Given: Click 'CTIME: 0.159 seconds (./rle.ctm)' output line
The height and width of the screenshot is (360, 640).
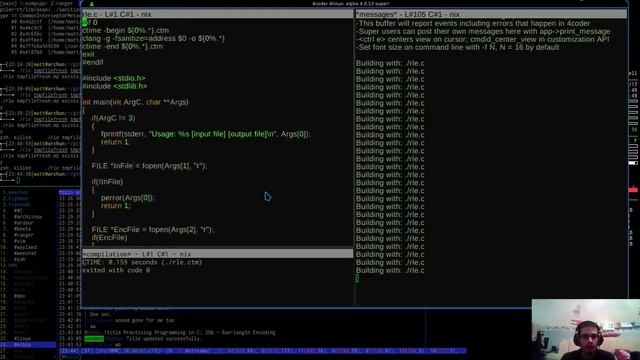Looking at the screenshot, I should pyautogui.click(x=142, y=262).
